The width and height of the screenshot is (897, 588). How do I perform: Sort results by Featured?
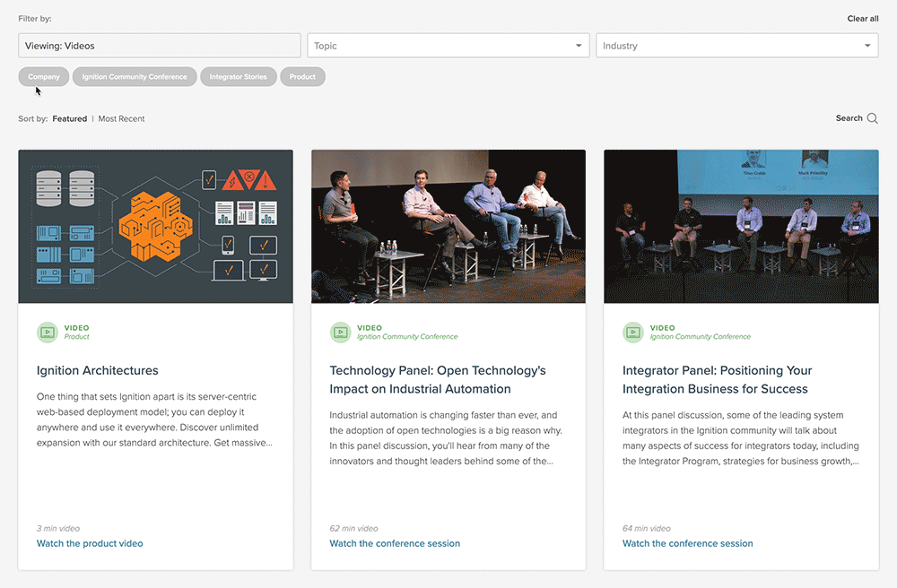70,119
